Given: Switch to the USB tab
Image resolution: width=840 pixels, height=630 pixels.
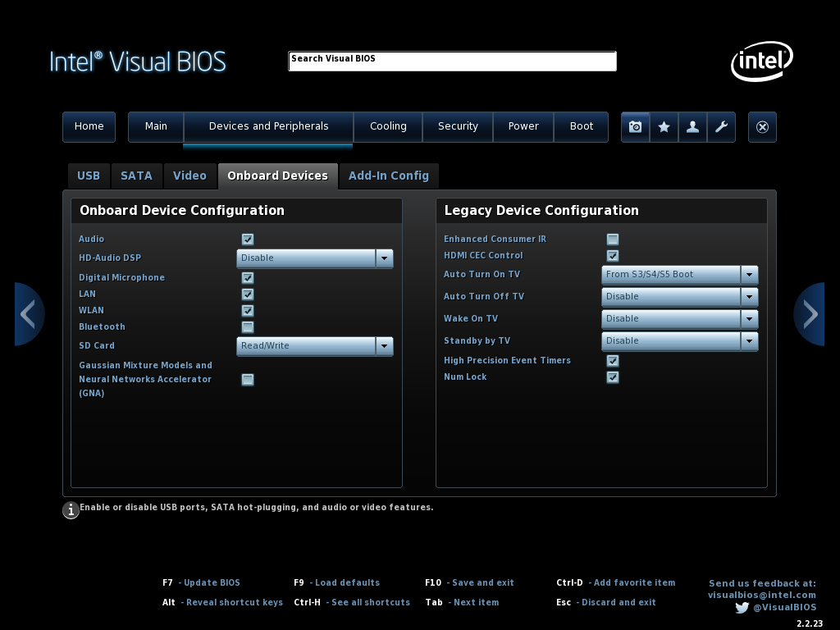Looking at the screenshot, I should (x=89, y=176).
